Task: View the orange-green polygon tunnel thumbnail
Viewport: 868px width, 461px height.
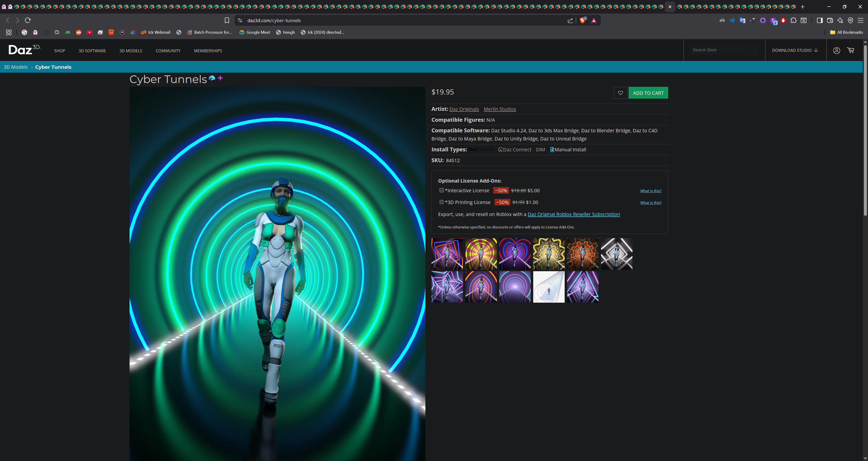Action: [x=583, y=254]
